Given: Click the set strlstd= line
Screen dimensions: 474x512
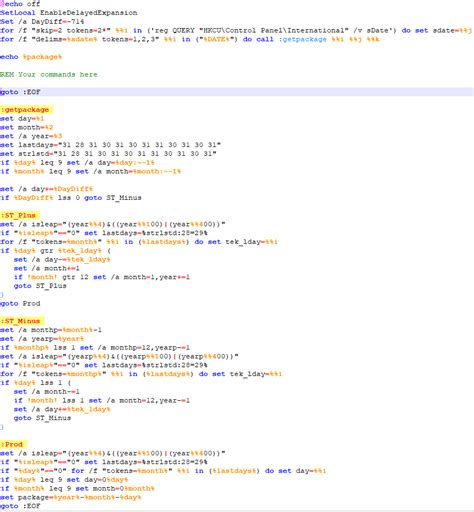Looking at the screenshot, I should [x=108, y=154].
